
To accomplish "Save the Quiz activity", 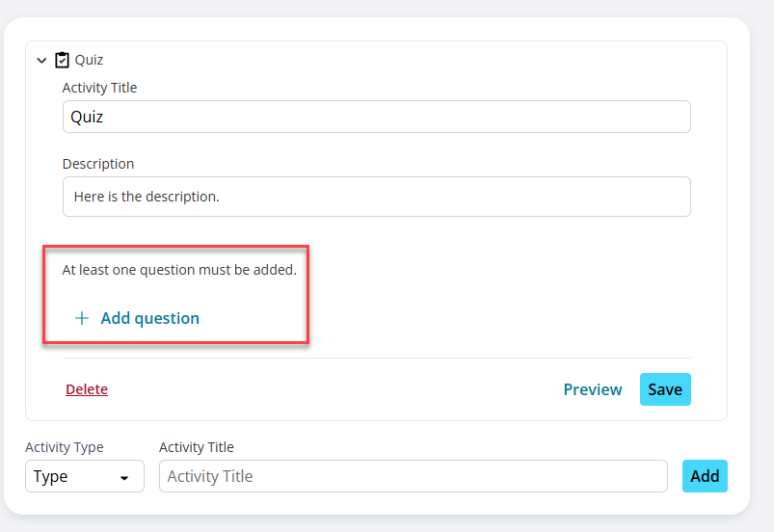I will pyautogui.click(x=665, y=389).
